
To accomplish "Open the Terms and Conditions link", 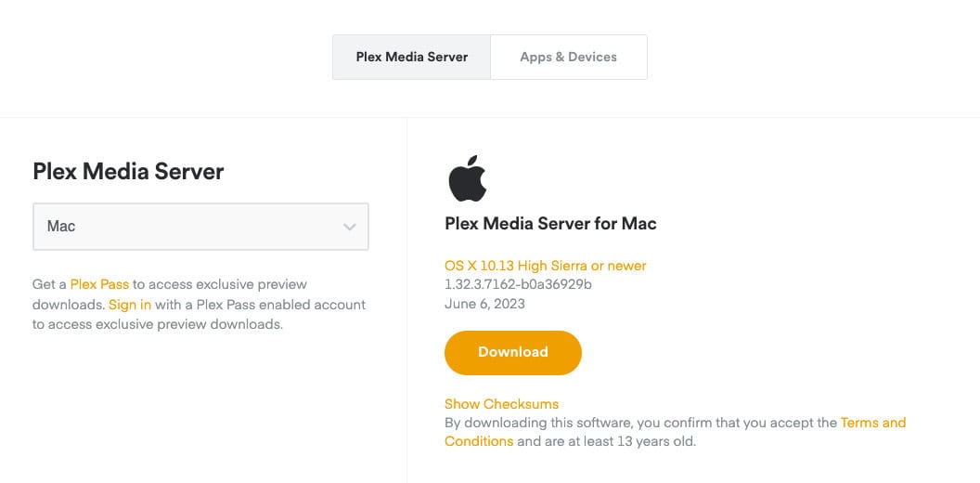I will (873, 423).
